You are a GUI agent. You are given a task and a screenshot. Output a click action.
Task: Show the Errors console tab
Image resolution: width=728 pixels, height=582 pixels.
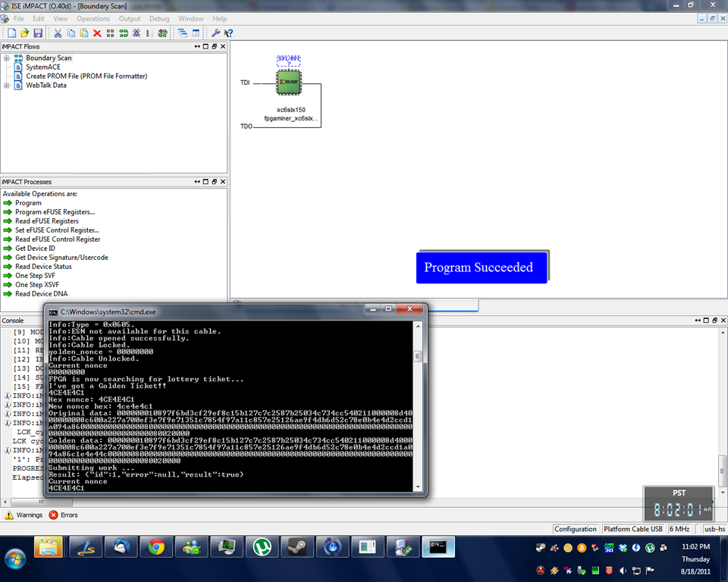point(63,515)
